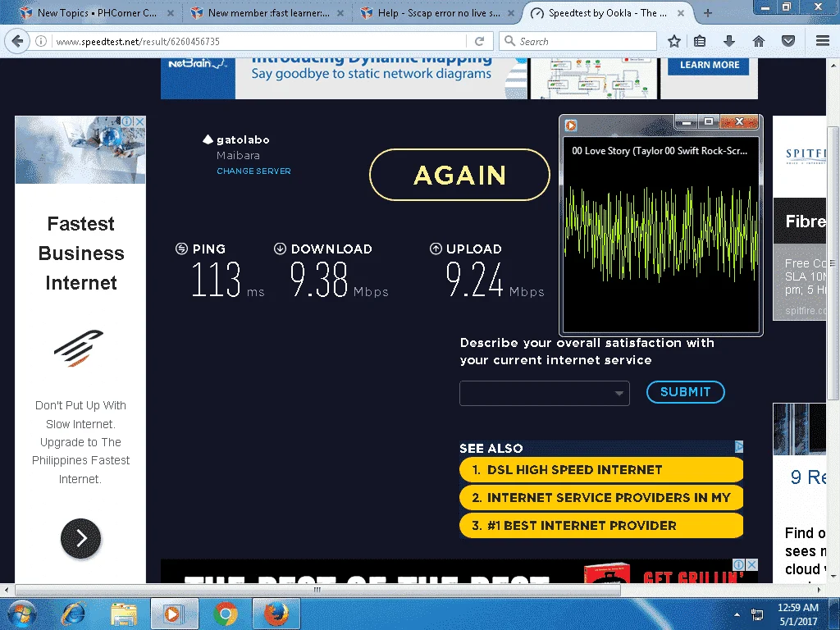Go back using the browser back arrow
840x630 pixels.
tap(17, 41)
